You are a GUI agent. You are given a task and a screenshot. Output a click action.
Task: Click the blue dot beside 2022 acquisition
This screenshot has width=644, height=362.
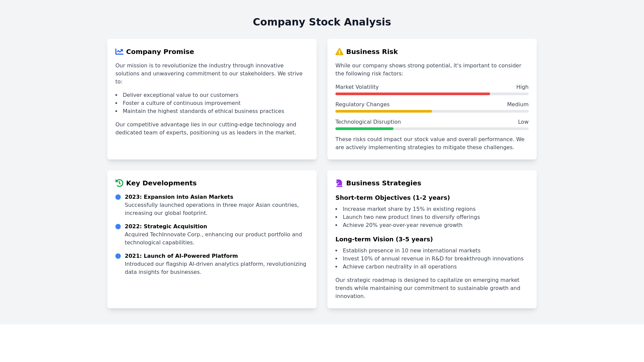(x=118, y=227)
